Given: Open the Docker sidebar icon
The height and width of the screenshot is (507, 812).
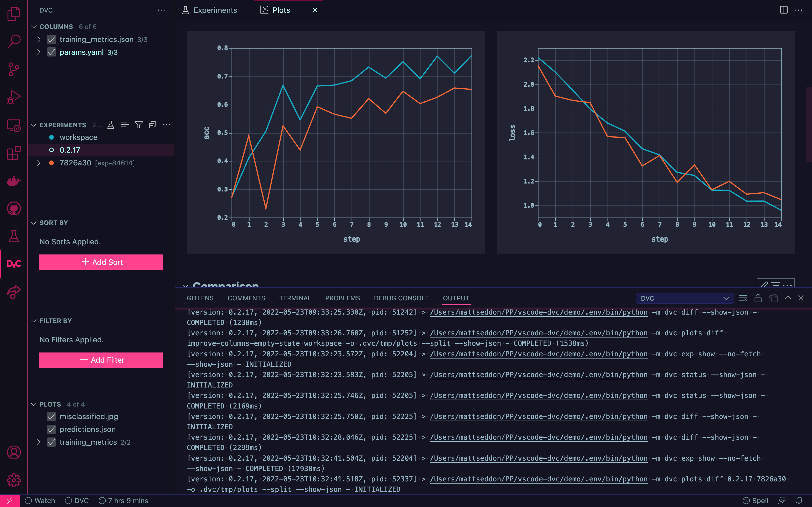Looking at the screenshot, I should coord(14,181).
